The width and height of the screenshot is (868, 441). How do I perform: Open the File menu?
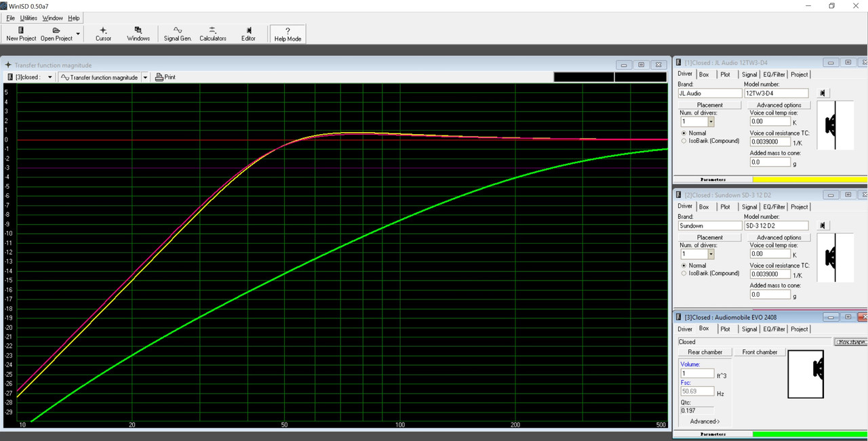[11, 18]
